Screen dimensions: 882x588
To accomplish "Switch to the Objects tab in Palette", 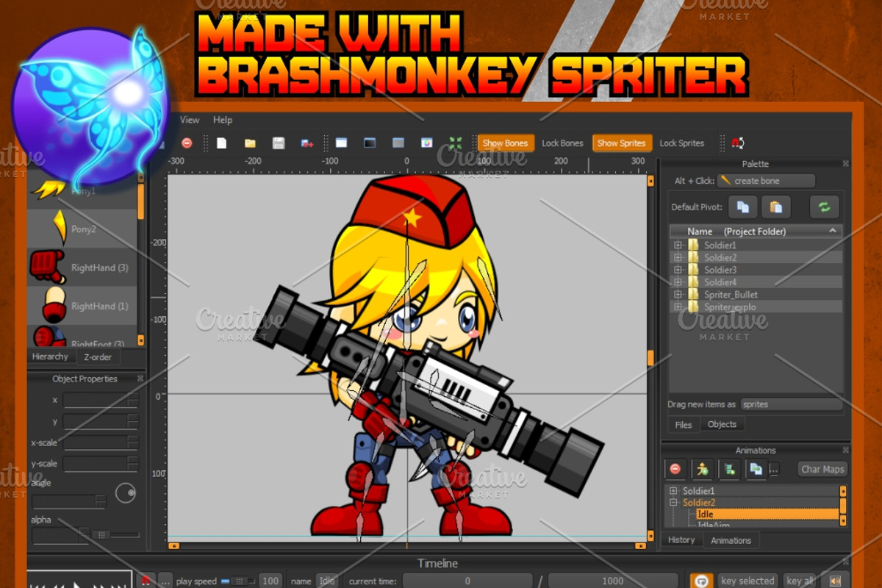I will [722, 424].
